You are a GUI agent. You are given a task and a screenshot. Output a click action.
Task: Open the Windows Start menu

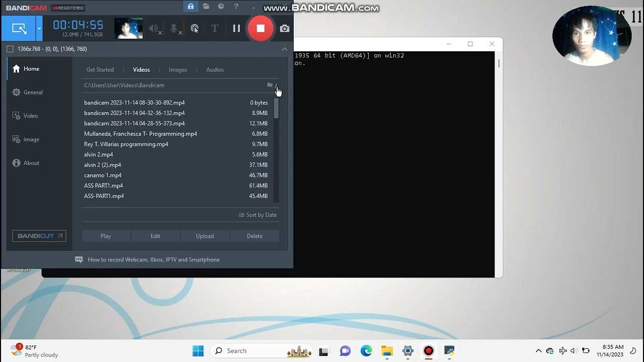pos(198,351)
